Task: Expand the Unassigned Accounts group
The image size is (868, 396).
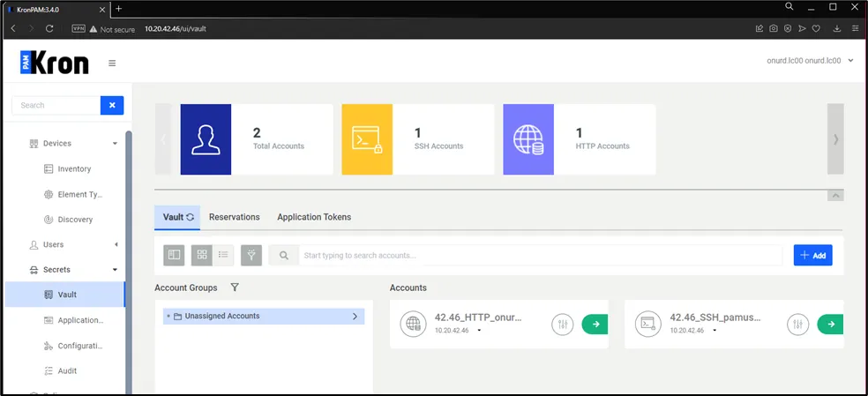Action: coord(355,316)
